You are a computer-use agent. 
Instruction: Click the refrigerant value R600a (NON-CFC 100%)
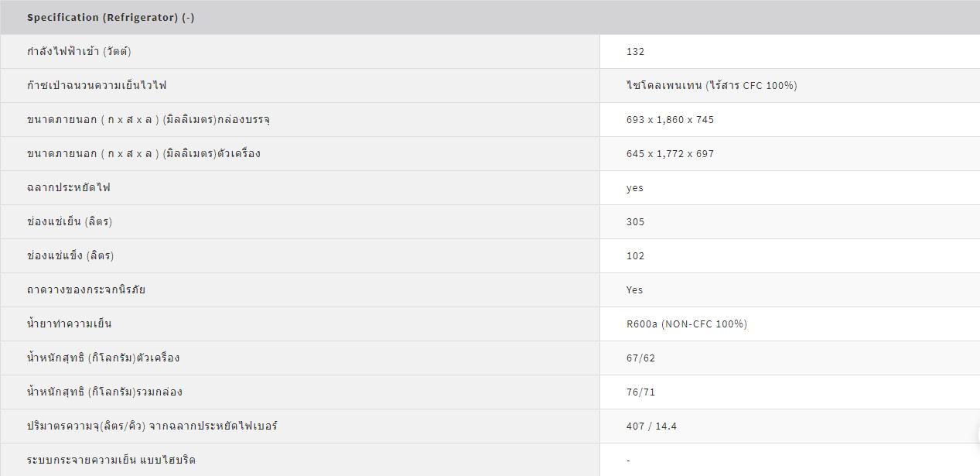point(687,324)
